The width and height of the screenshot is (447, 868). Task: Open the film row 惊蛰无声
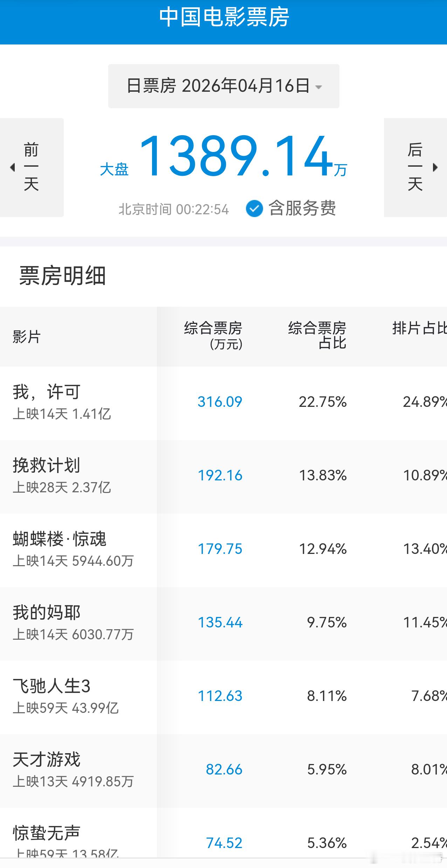coord(224,833)
